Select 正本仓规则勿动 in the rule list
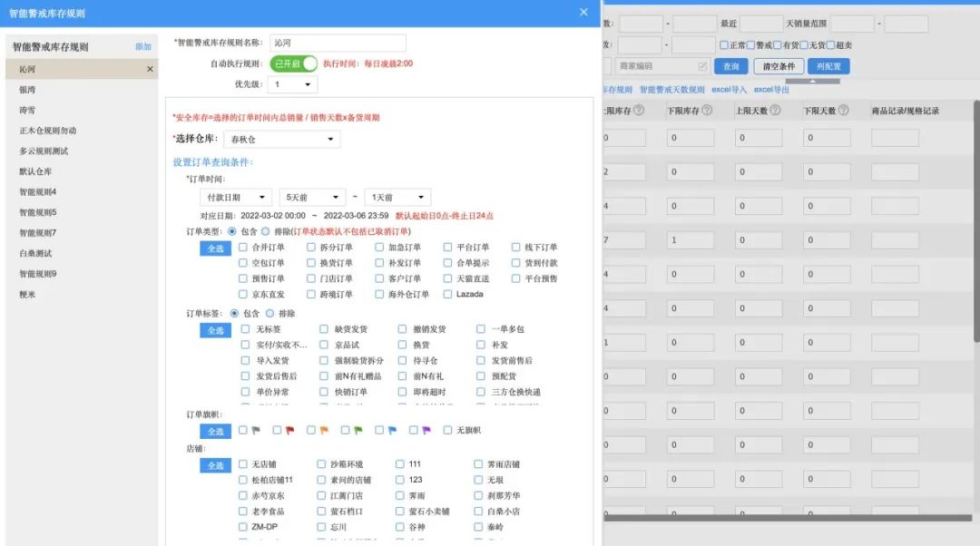This screenshot has width=980, height=546. tap(82, 130)
